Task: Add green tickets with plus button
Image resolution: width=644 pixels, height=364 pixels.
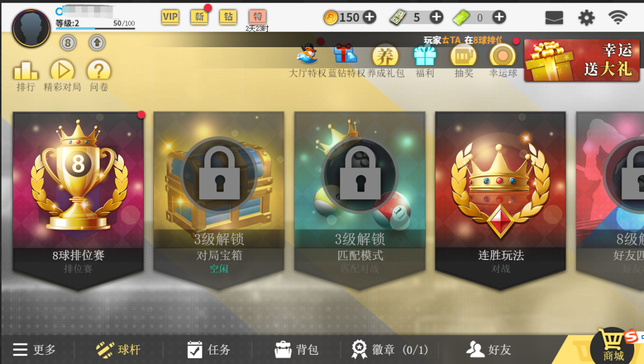Action: tap(499, 17)
